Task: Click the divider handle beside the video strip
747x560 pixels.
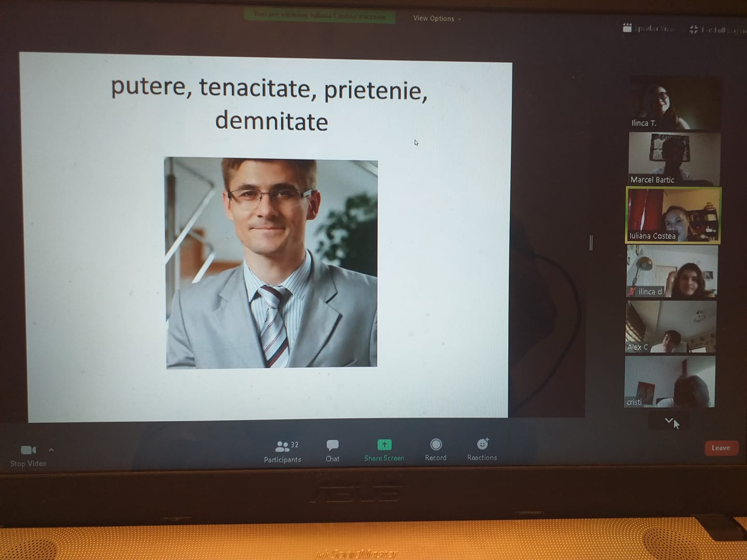Action: tap(591, 242)
